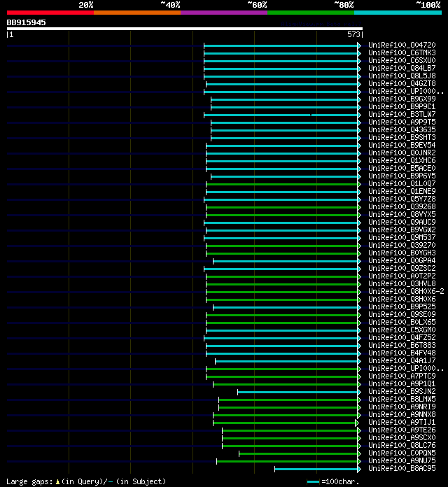
Task: Select label UniRef100_Q5Y7Z8
Action: [402, 199]
